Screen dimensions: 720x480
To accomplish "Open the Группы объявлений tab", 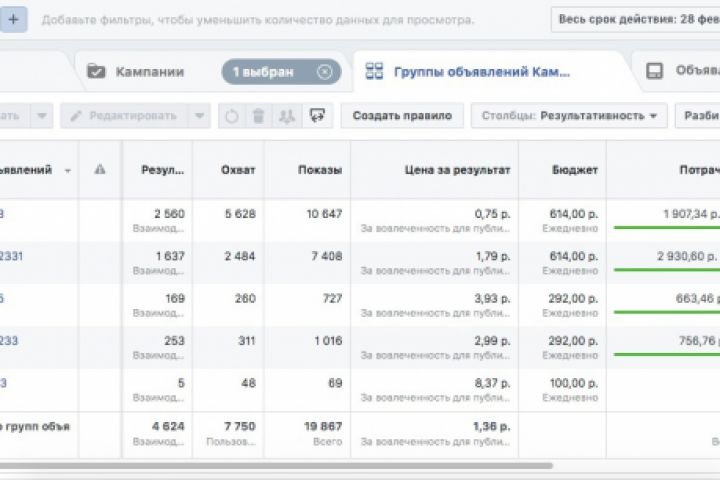I will point(482,72).
